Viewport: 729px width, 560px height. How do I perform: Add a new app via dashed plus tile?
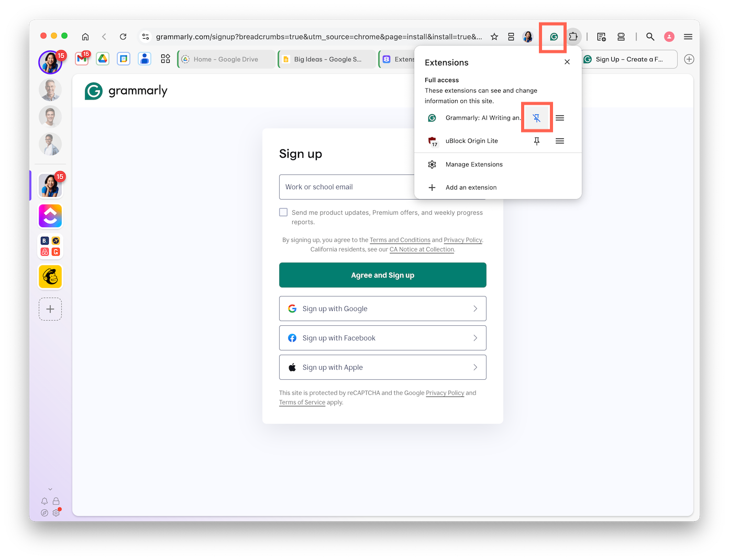pos(50,309)
